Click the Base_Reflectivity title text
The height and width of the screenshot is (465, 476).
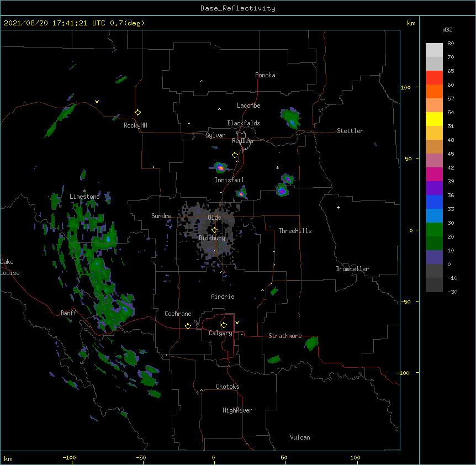238,8
